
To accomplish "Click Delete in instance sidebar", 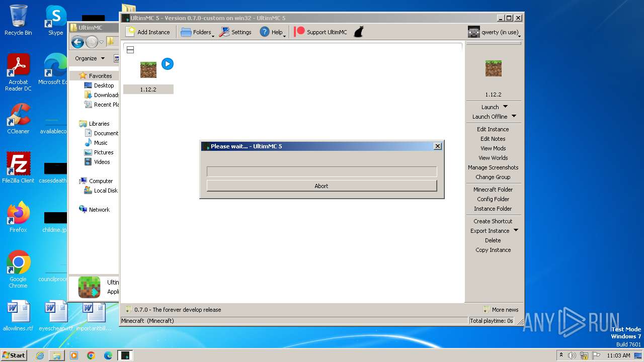I will (x=493, y=240).
